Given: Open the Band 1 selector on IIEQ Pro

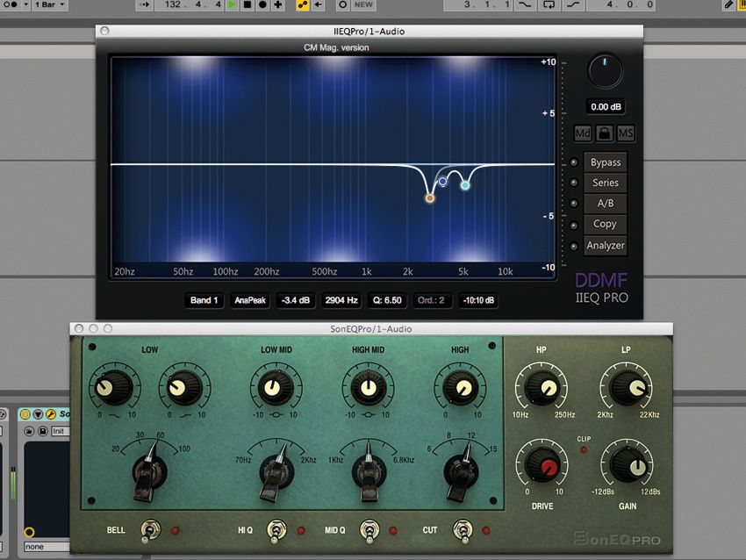Looking at the screenshot, I should tap(204, 300).
